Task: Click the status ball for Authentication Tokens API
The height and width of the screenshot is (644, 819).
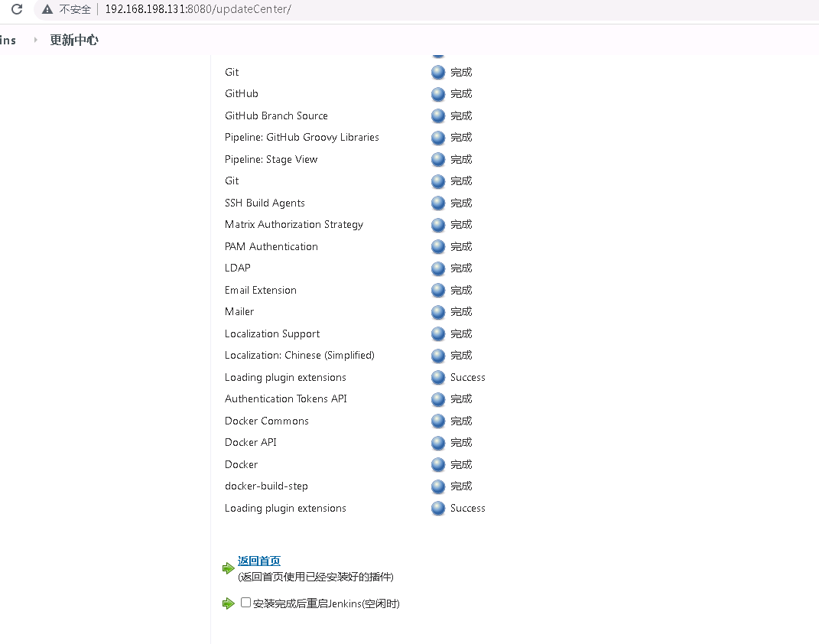Action: click(x=438, y=399)
